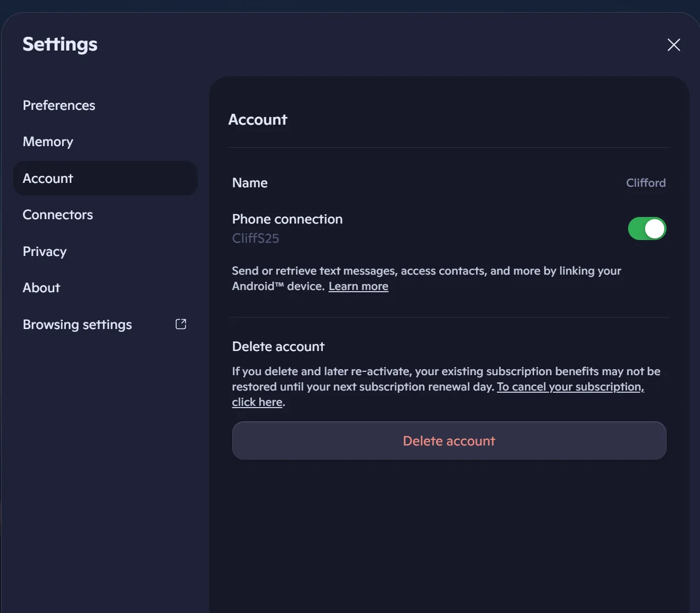
Task: Click the Settings dialog title
Action: coord(60,44)
